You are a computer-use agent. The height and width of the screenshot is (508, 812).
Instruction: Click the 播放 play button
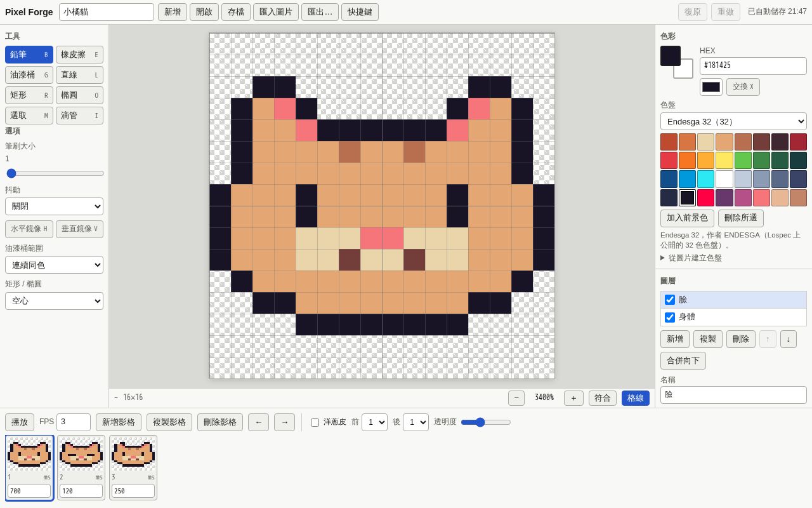click(x=20, y=422)
